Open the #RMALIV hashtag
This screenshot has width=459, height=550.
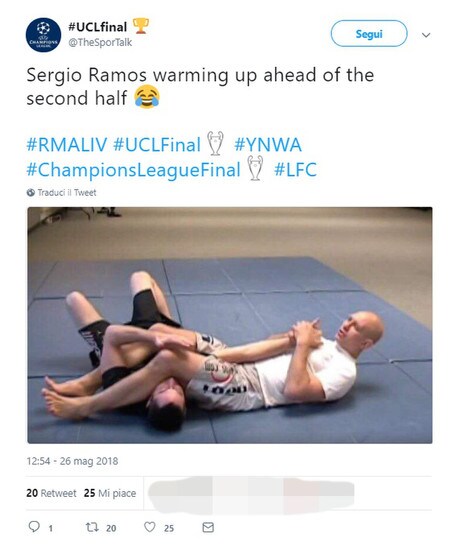click(67, 145)
